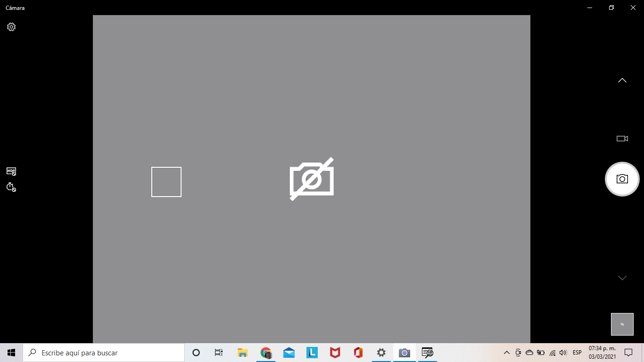Click the Task View button

click(219, 353)
